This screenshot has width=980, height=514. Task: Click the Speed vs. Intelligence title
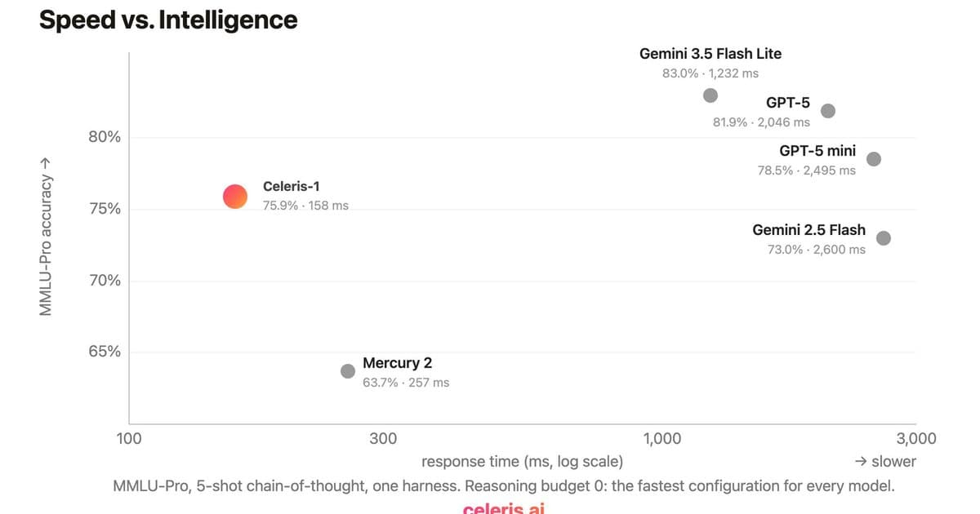pos(168,20)
